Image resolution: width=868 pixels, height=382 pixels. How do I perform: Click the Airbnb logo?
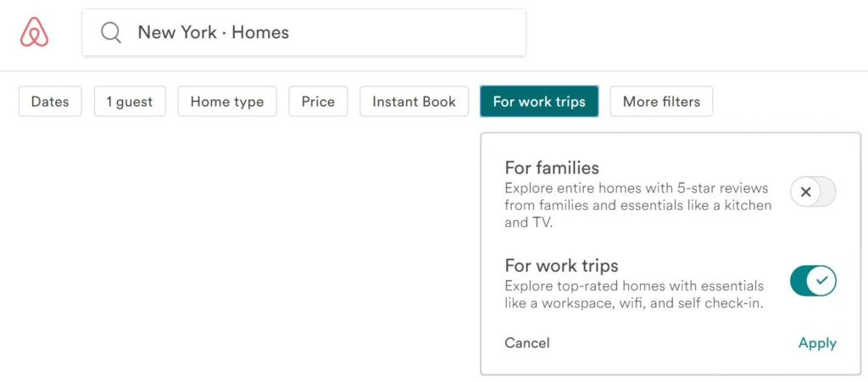point(34,32)
